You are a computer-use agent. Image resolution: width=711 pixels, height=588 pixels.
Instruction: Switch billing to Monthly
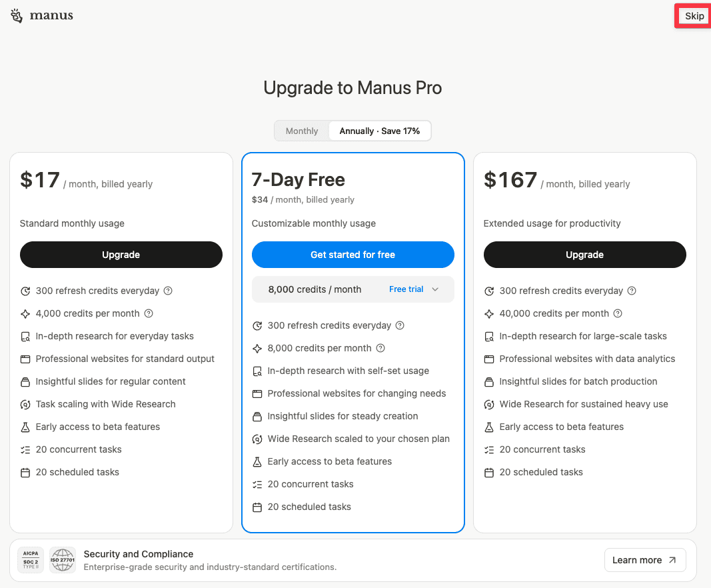[x=302, y=131]
